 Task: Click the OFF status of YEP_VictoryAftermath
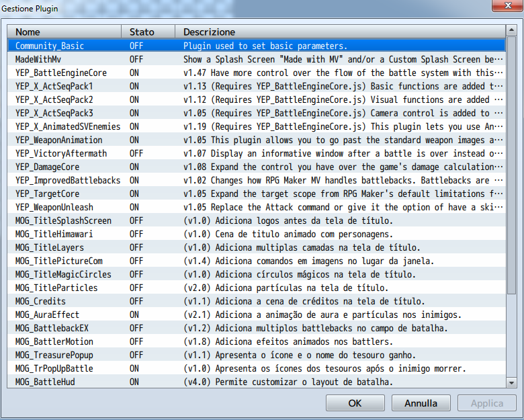[136, 153]
